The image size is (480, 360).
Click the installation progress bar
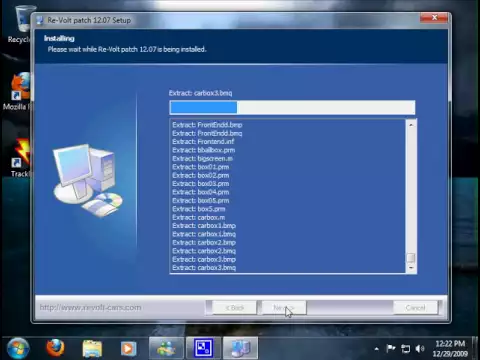point(292,108)
